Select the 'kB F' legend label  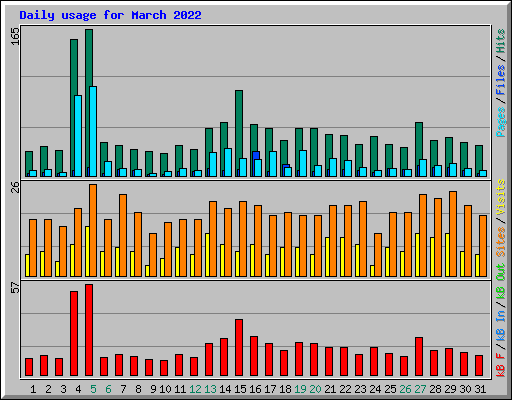tap(501, 364)
